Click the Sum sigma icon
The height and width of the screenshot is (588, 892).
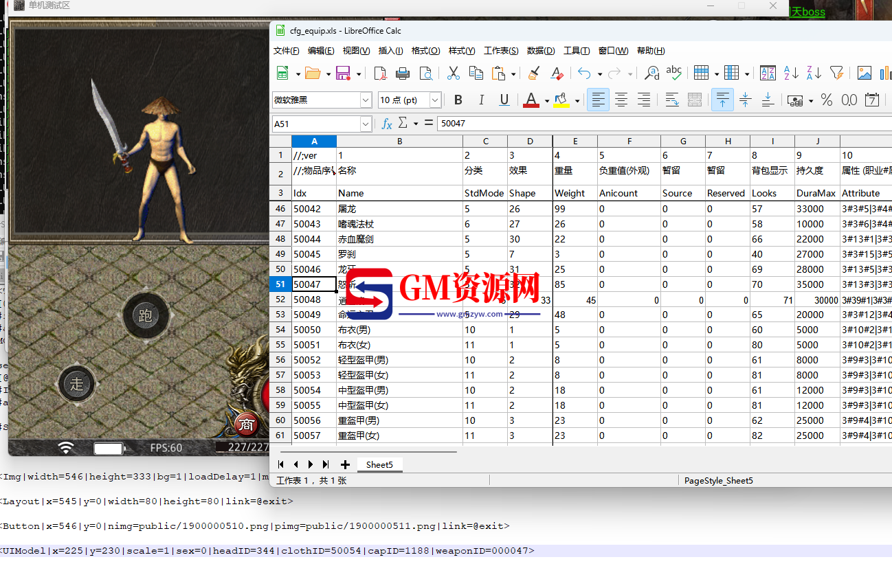(403, 124)
